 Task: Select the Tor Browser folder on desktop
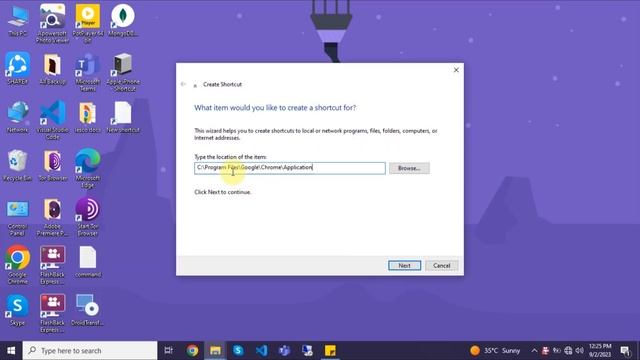[52, 165]
